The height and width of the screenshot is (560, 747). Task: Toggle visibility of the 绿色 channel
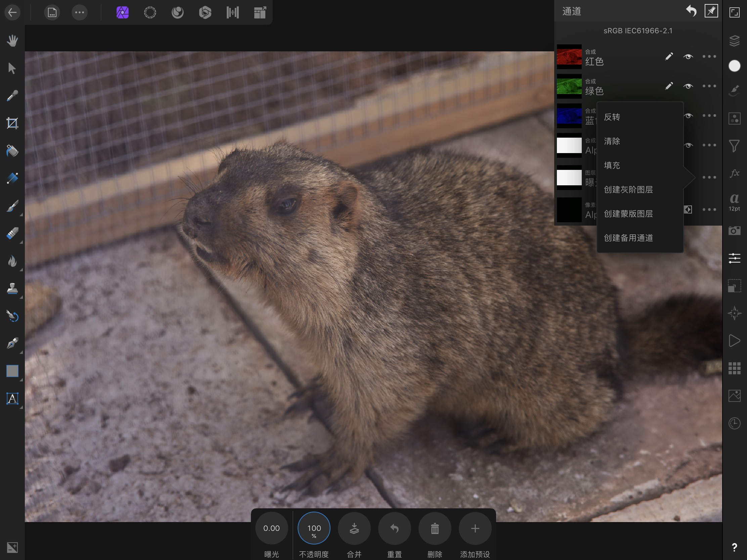(x=688, y=86)
